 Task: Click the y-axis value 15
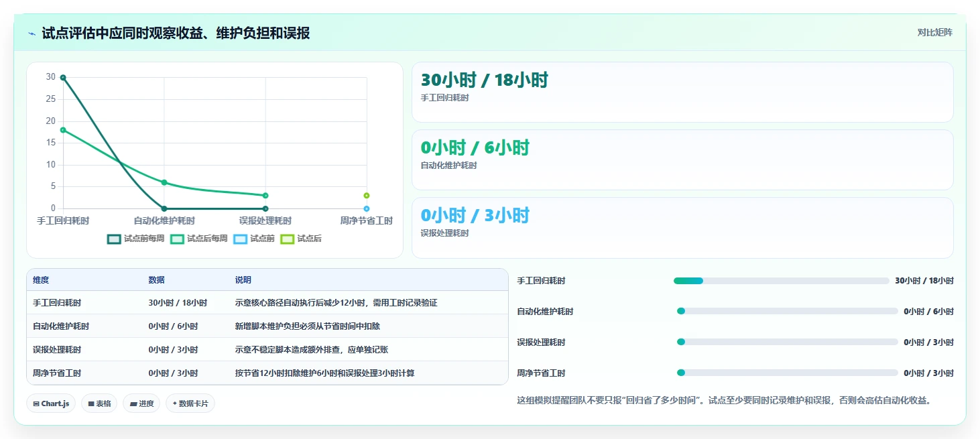pyautogui.click(x=51, y=143)
